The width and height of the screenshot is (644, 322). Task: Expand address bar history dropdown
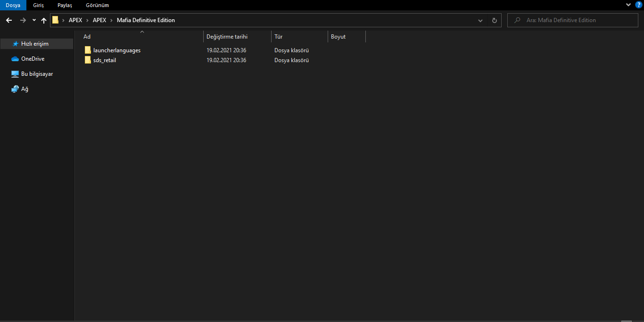coord(480,20)
